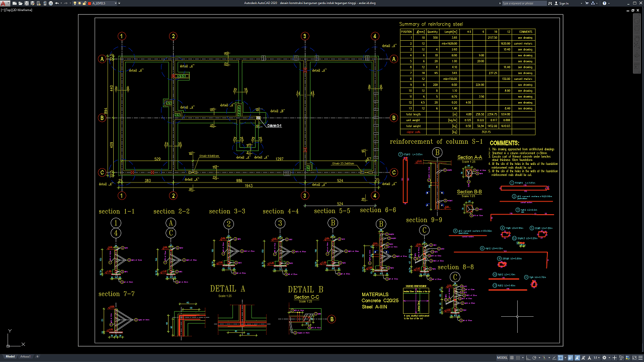Toggle Object Snap in status bar
The height and width of the screenshot is (362, 644).
pos(560,357)
